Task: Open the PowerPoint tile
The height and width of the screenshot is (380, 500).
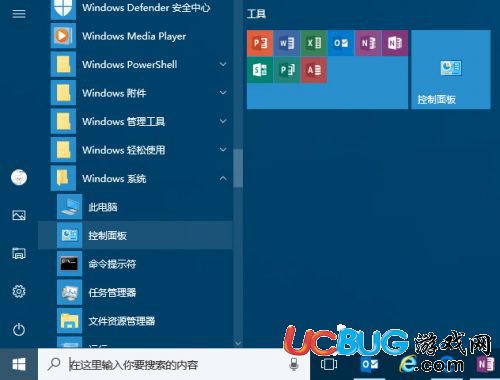Action: (x=260, y=43)
